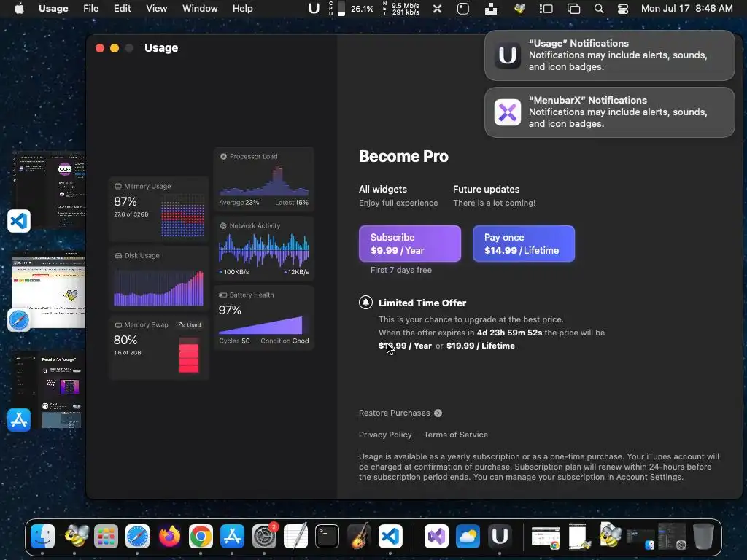Viewport: 747px width, 560px height.
Task: Open the Weather app in the Dock
Action: click(468, 536)
